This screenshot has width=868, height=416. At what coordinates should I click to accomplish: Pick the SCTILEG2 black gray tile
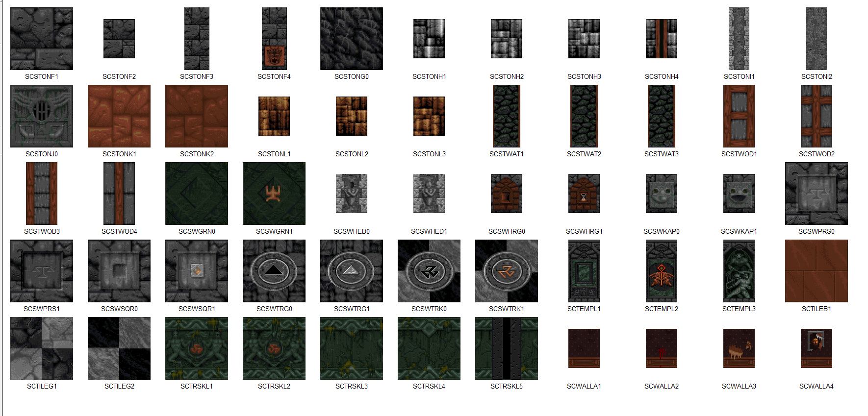tap(119, 348)
